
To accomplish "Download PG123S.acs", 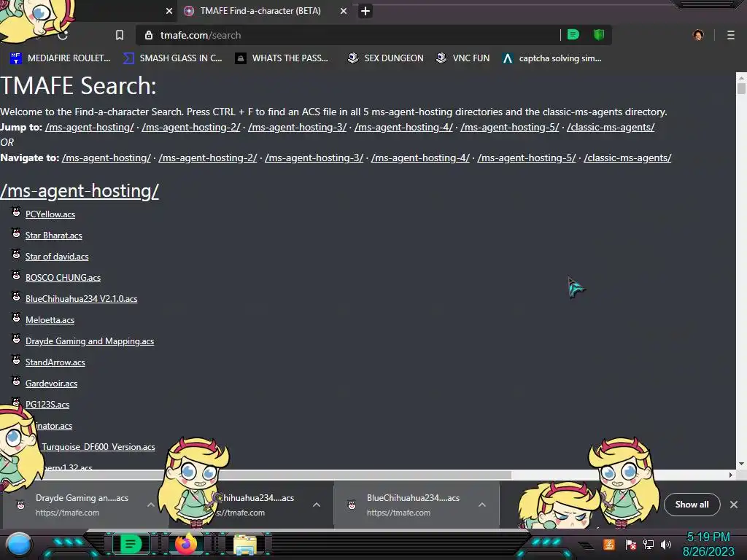I will [47, 405].
